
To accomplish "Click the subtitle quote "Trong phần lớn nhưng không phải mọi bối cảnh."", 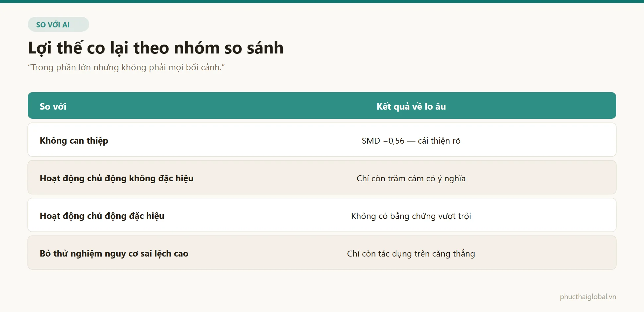I will tap(126, 67).
